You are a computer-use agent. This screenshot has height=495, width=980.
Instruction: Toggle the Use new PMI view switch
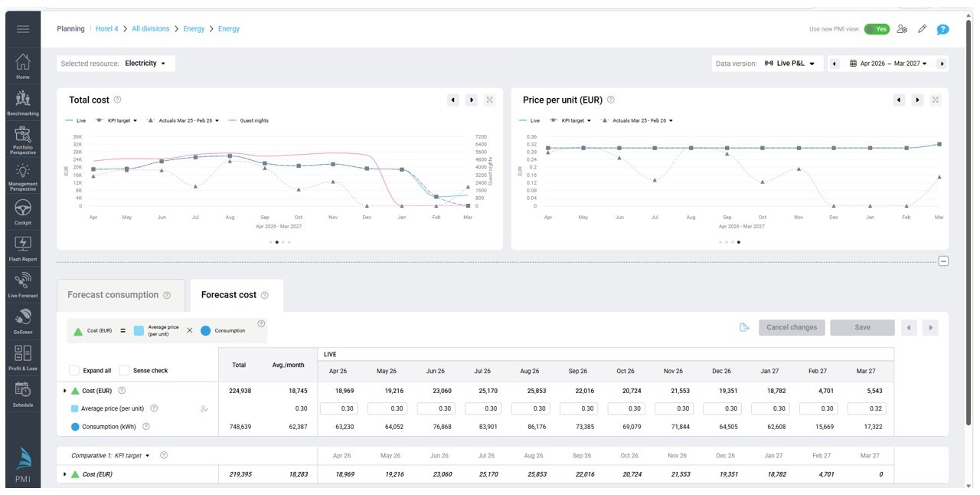click(x=877, y=29)
